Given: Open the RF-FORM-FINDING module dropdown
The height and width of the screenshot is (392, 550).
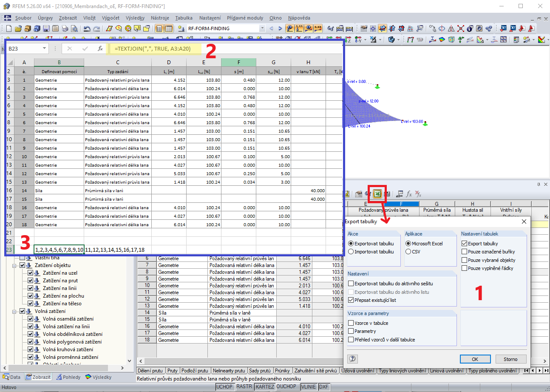Looking at the screenshot, I should click(x=262, y=28).
